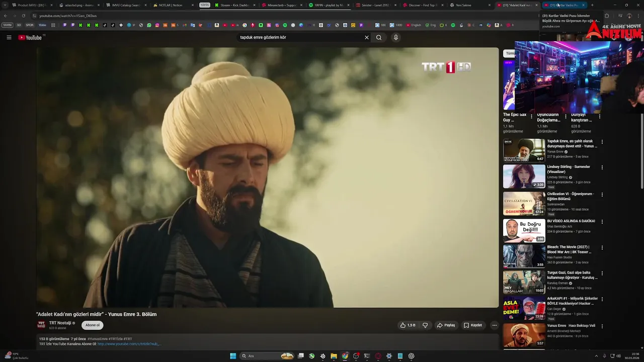Viewport: 644px width, 362px height.
Task: Play Tapduk Emre recommended video thumbnail
Action: click(x=524, y=150)
